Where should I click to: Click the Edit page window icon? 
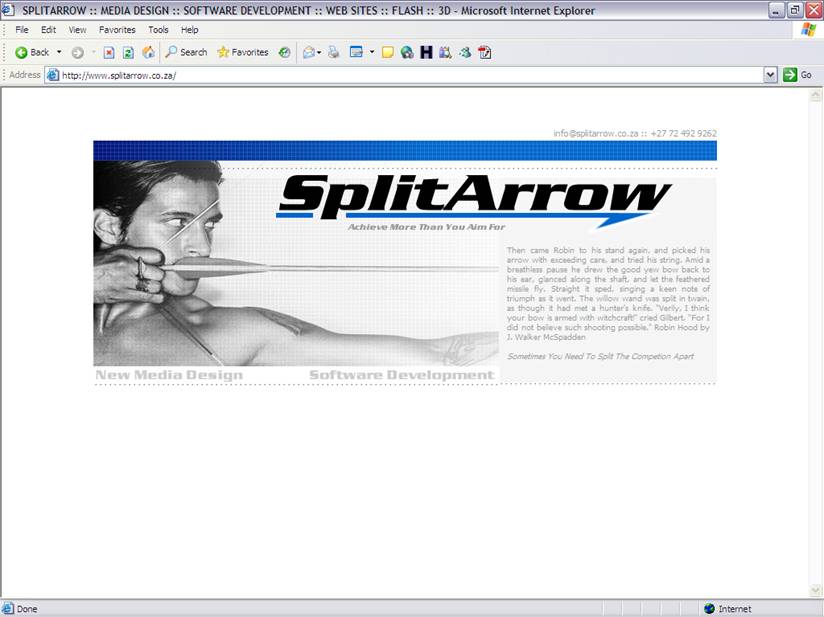point(356,52)
